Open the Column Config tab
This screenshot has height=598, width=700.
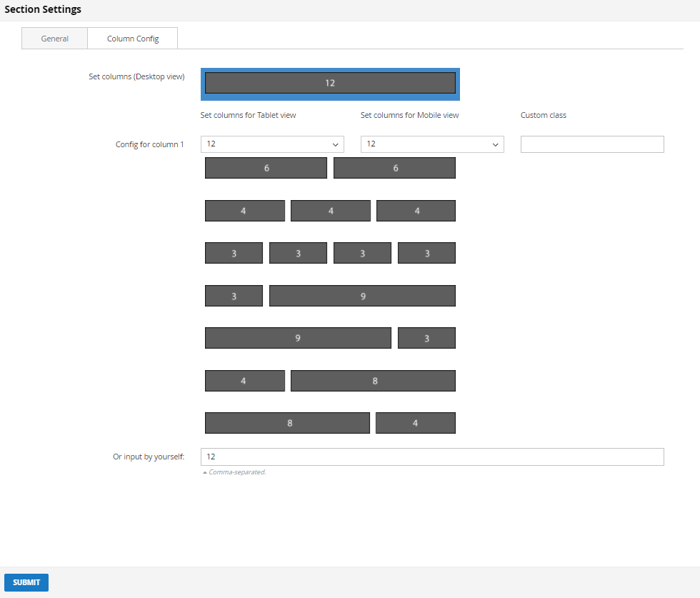[133, 39]
